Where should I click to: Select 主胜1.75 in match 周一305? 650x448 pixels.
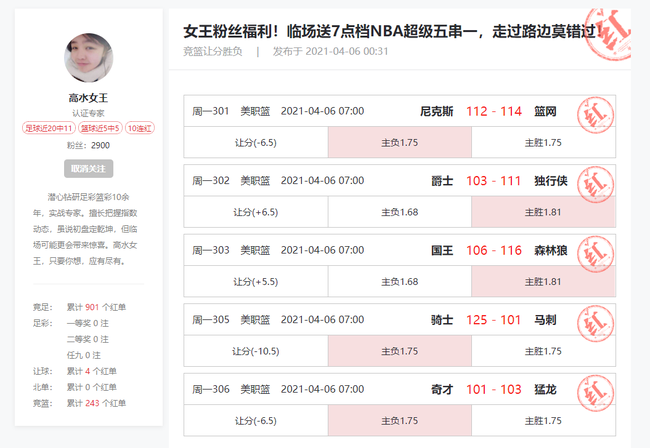pos(543,351)
